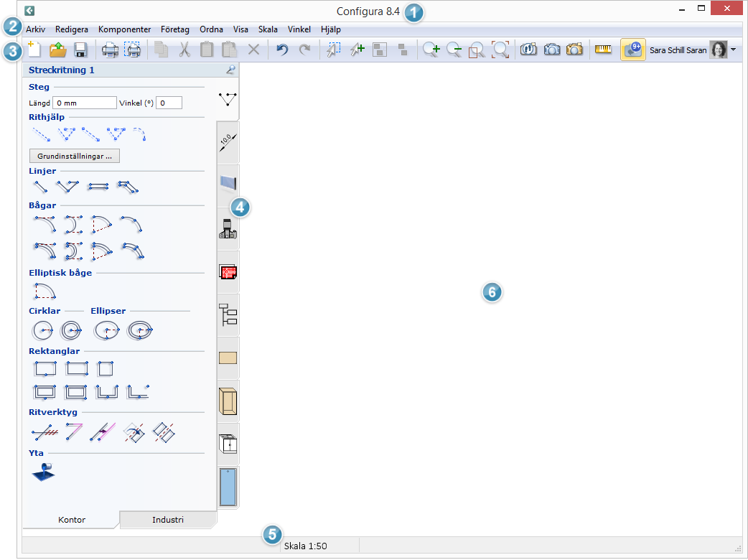
Task: Click the Save floppy disk icon
Action: tap(80, 50)
